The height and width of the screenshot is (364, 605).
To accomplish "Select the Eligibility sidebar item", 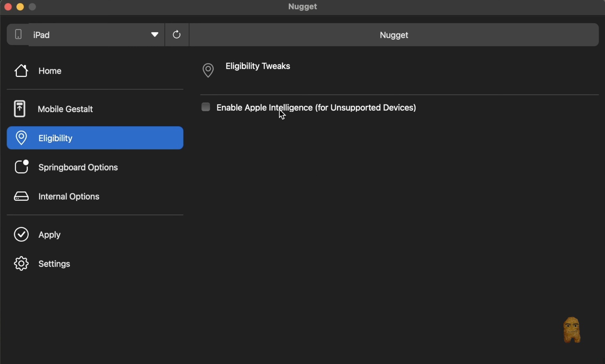I will (95, 138).
